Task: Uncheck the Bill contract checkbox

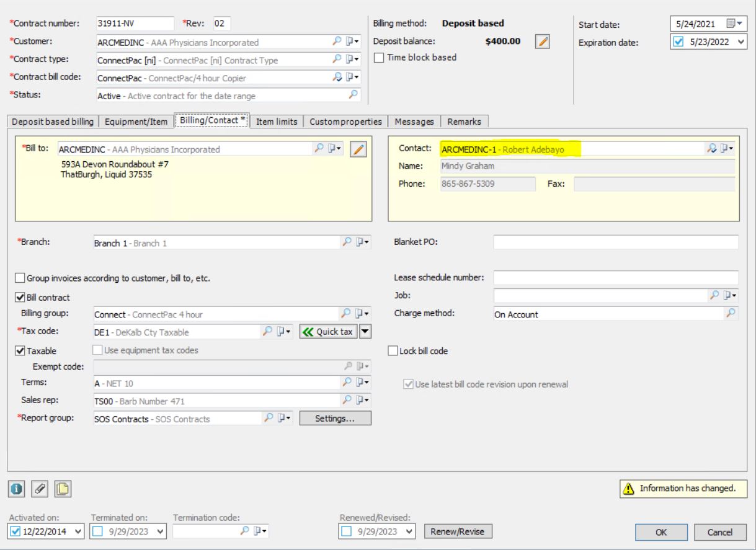Action: click(19, 298)
